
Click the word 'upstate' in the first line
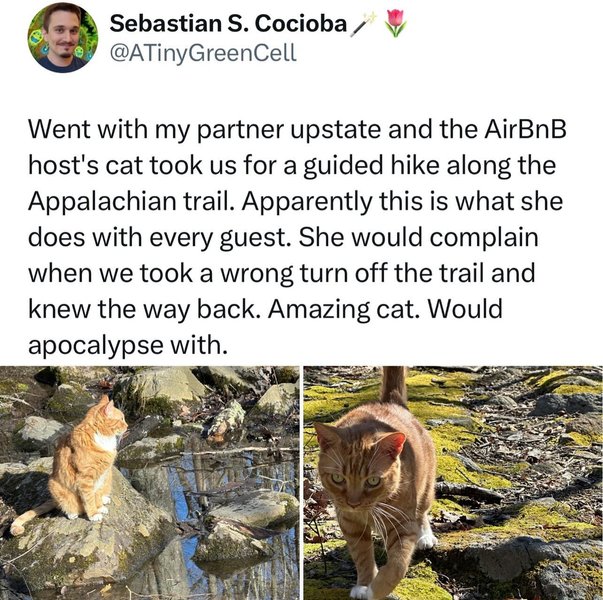click(x=335, y=131)
